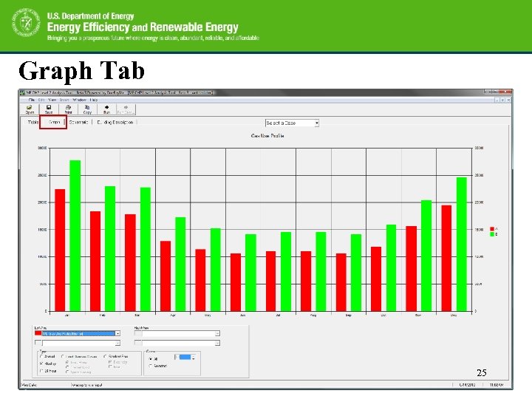Select the Monthly graph type radio button
The width and height of the screenshot is (532, 399).
[41, 364]
